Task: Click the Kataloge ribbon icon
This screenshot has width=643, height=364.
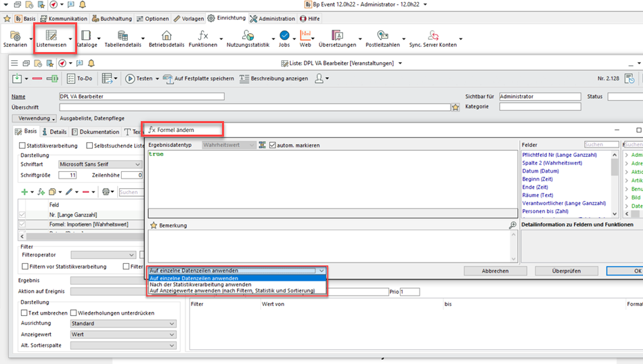Action: [x=86, y=39]
